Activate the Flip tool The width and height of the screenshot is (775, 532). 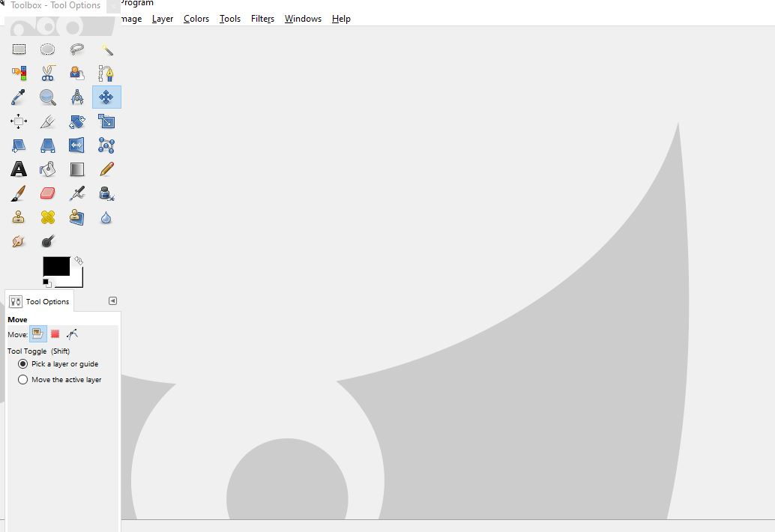point(76,145)
